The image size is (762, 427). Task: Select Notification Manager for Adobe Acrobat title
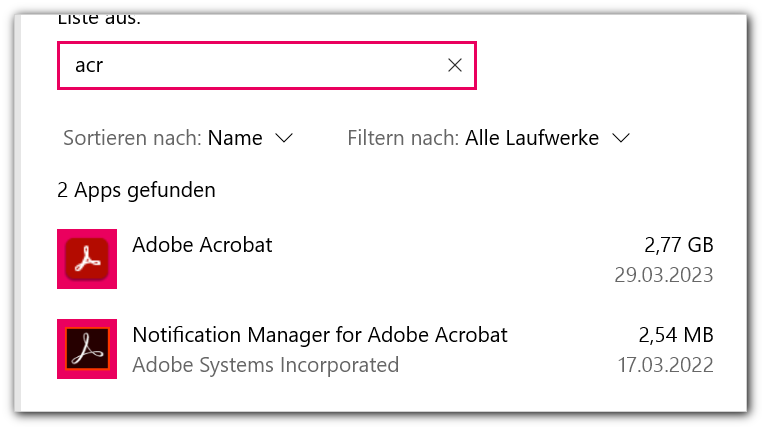point(320,334)
